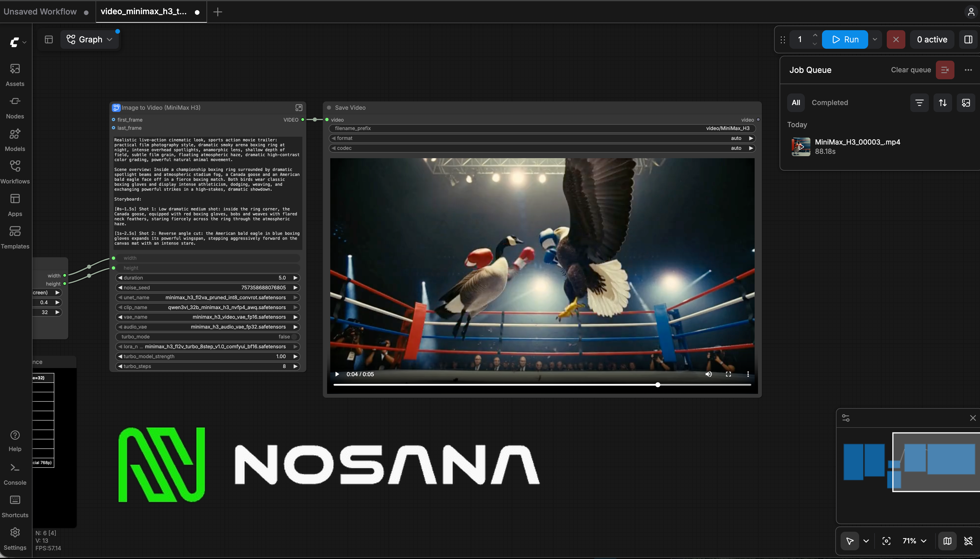
Task: Toggle Save Video node collapse dot
Action: pyautogui.click(x=329, y=107)
